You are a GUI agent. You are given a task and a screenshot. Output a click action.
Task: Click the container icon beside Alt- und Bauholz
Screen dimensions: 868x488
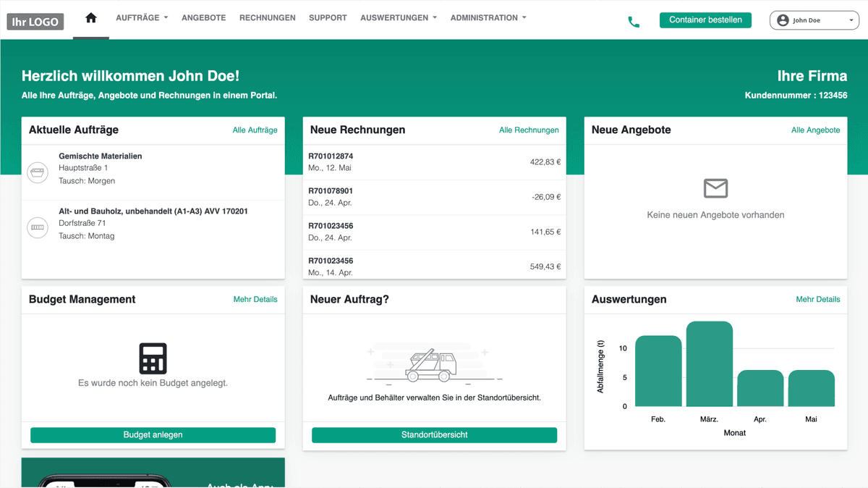click(37, 227)
